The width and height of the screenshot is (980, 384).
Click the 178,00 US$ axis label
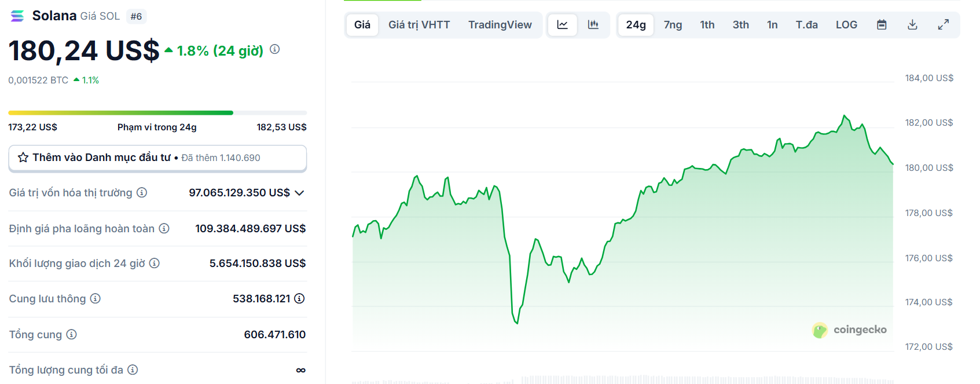point(929,213)
